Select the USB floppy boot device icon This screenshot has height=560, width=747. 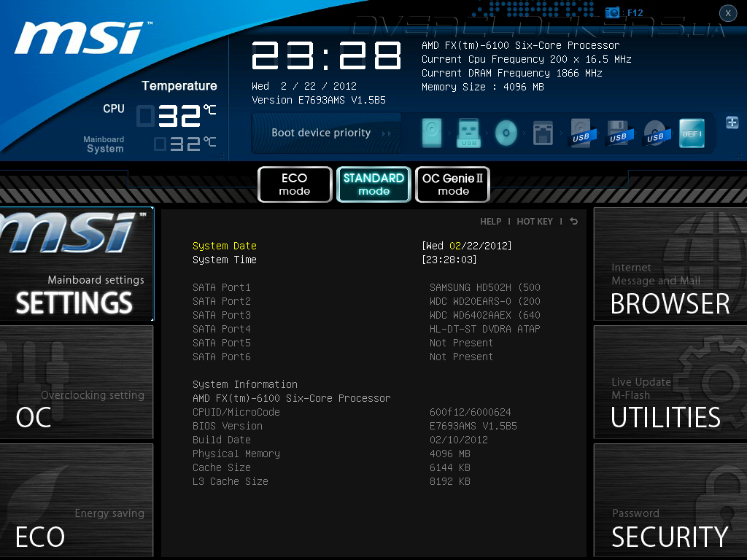[619, 133]
